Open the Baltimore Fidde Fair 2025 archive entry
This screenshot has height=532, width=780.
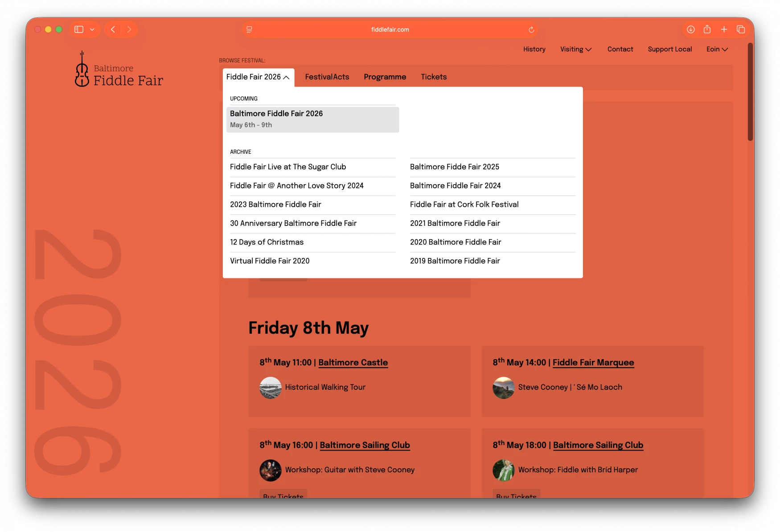pyautogui.click(x=454, y=167)
